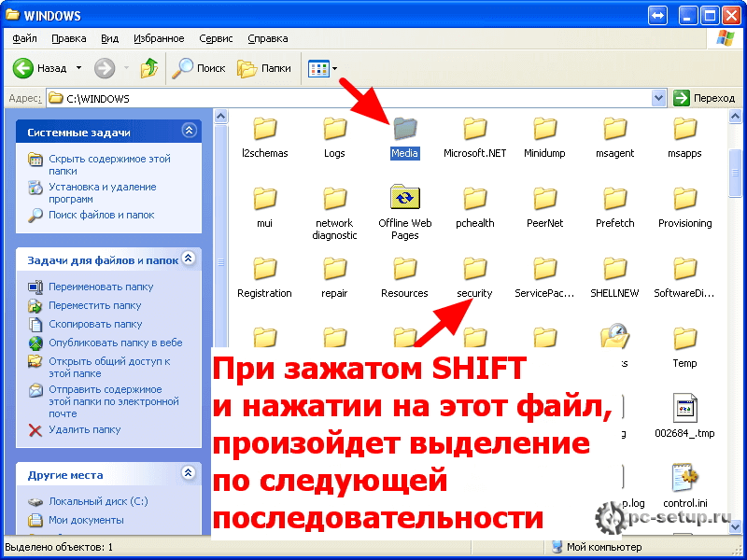The width and height of the screenshot is (747, 560).
Task: Click Переместить папку
Action: [95, 305]
